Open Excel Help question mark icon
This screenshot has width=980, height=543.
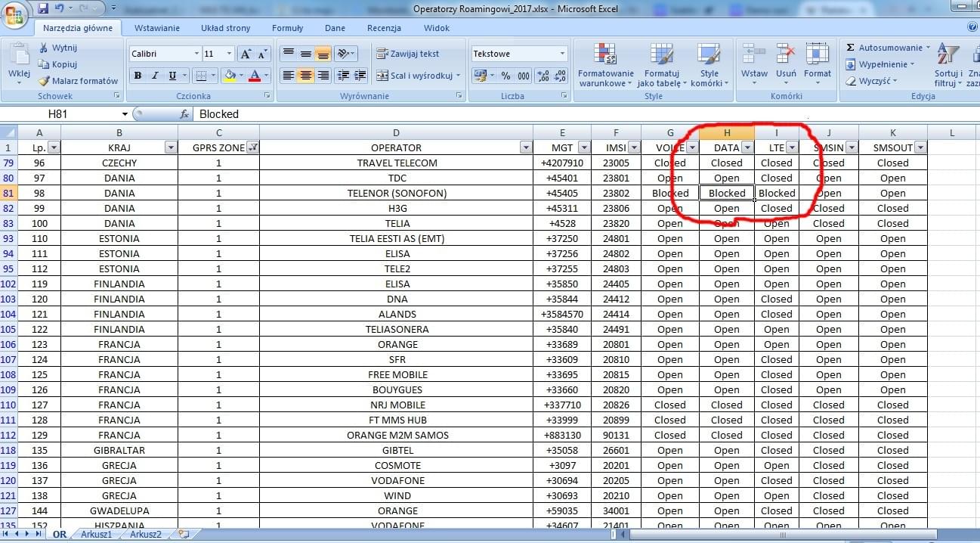[972, 27]
